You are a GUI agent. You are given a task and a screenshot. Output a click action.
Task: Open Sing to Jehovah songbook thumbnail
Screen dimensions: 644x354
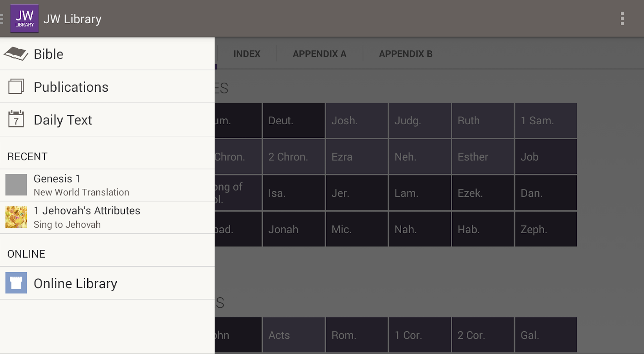click(x=16, y=217)
